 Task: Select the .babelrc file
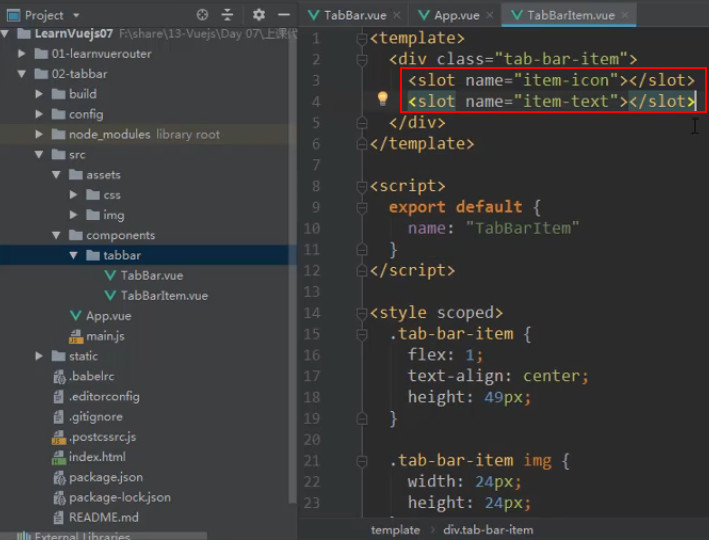(x=91, y=376)
